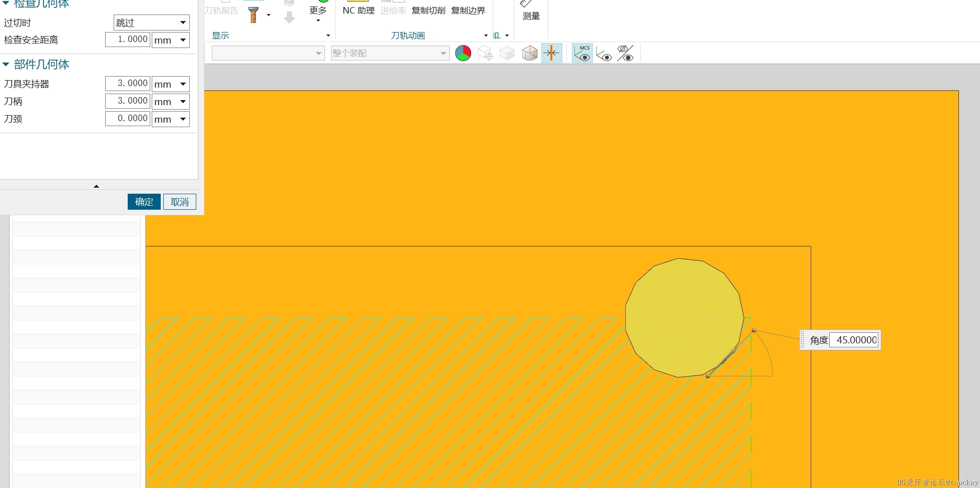
Task: Open the empty selection filter dropdown
Action: pyautogui.click(x=268, y=53)
